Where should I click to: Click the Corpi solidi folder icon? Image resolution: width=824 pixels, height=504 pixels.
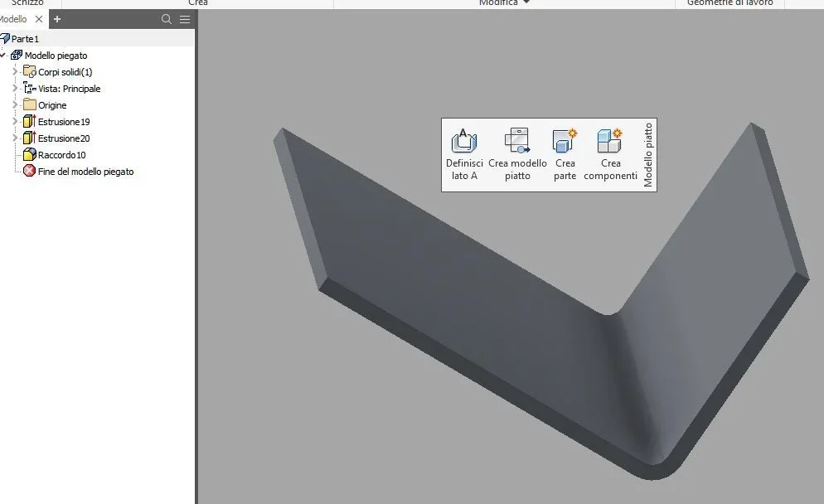click(x=30, y=71)
